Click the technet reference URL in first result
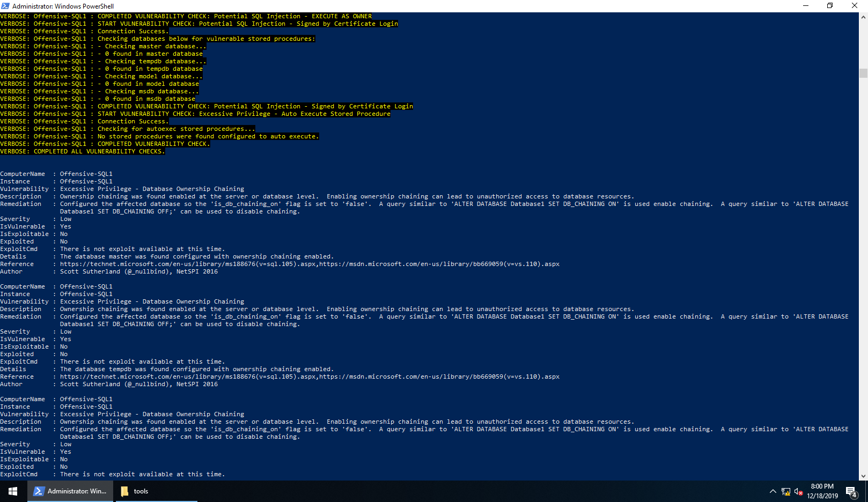 (188, 264)
